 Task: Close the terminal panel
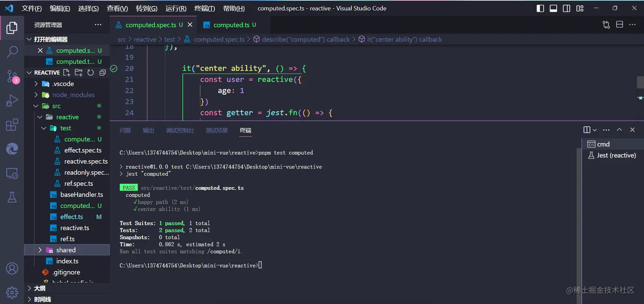point(632,130)
